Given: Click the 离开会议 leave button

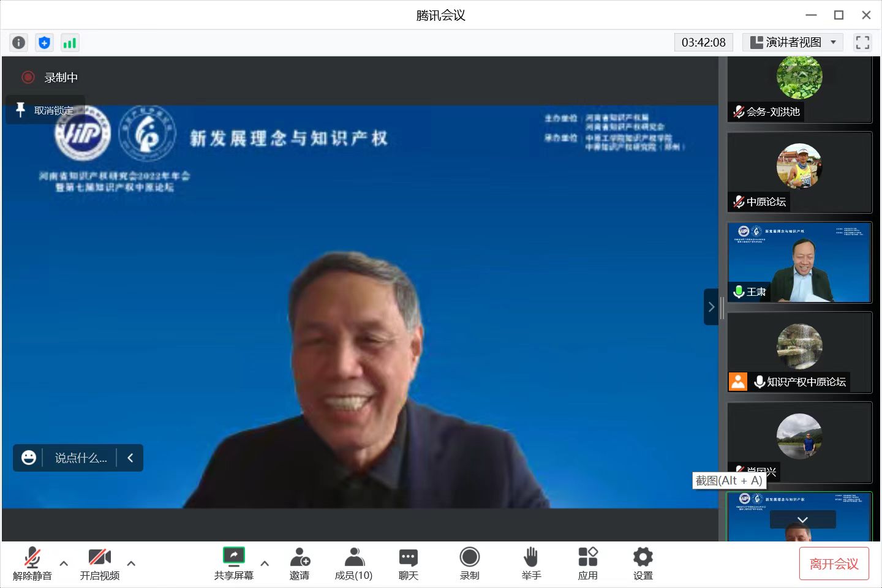Looking at the screenshot, I should click(x=834, y=563).
